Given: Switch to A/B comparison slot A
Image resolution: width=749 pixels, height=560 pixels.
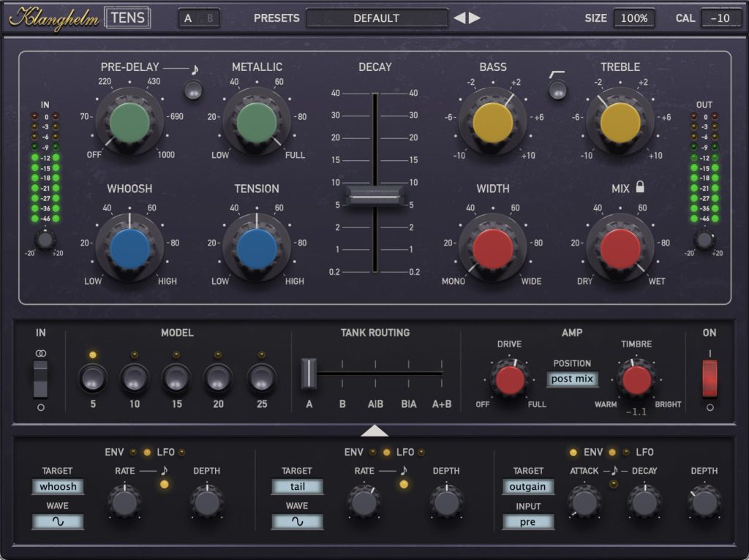Looking at the screenshot, I should [x=189, y=18].
